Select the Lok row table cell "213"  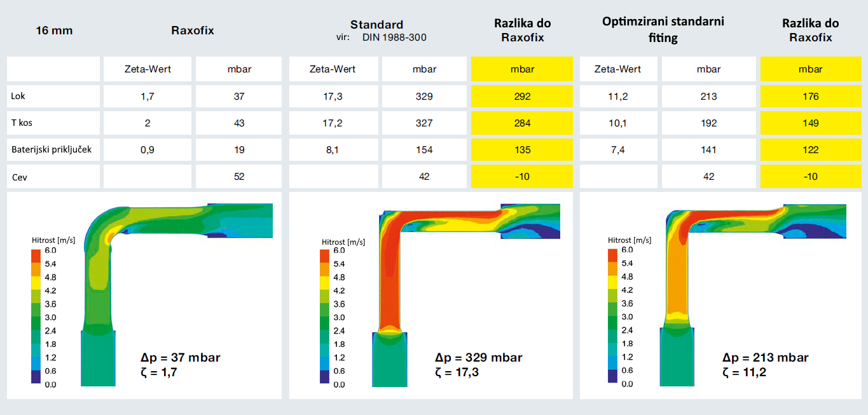(x=708, y=97)
